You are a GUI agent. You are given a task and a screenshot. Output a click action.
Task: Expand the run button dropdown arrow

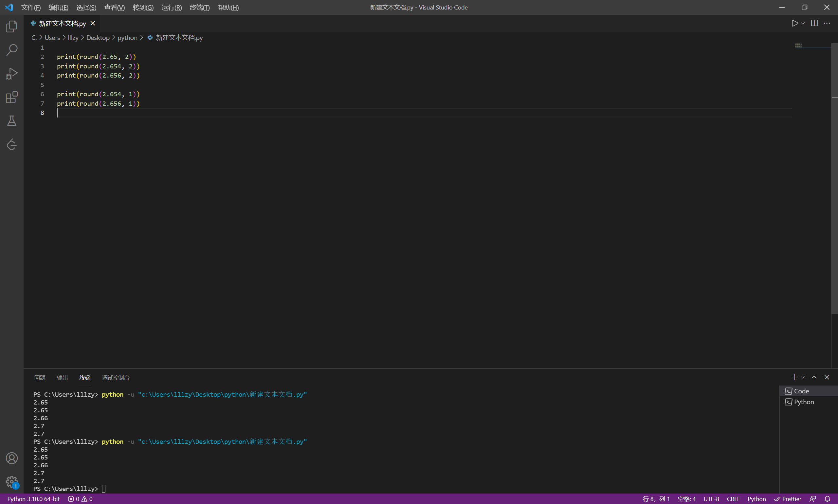pyautogui.click(x=803, y=24)
